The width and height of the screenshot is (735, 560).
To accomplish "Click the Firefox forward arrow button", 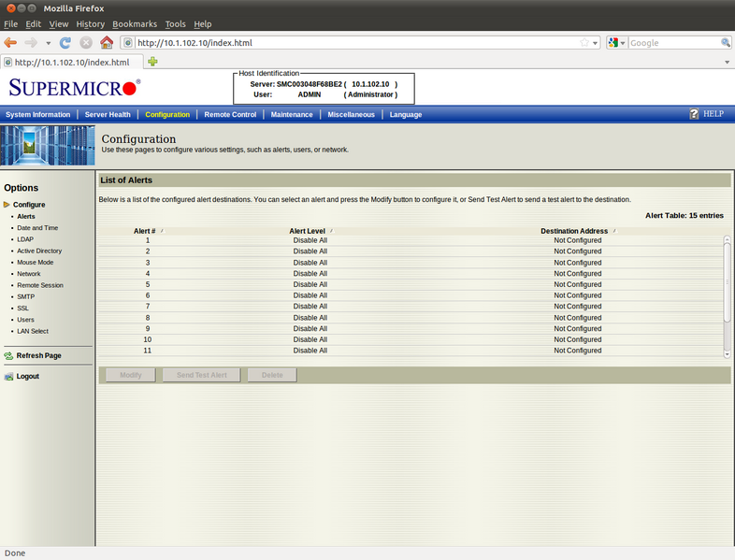I will [x=31, y=43].
